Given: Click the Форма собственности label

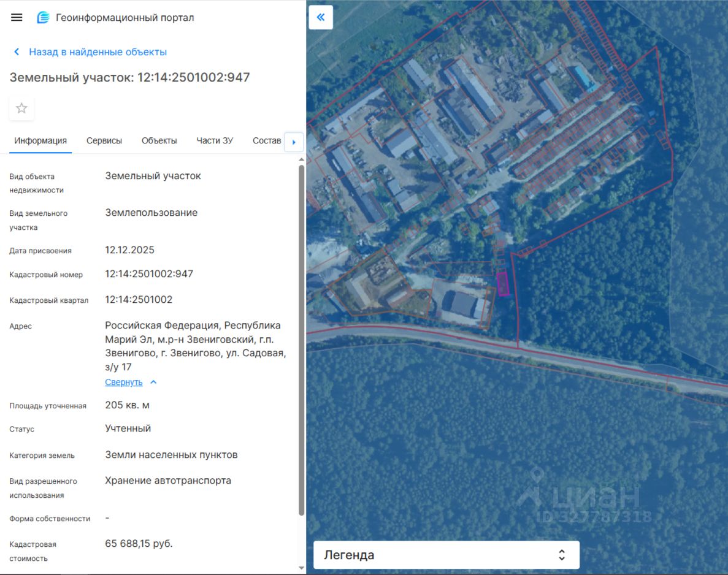Looking at the screenshot, I should [50, 519].
